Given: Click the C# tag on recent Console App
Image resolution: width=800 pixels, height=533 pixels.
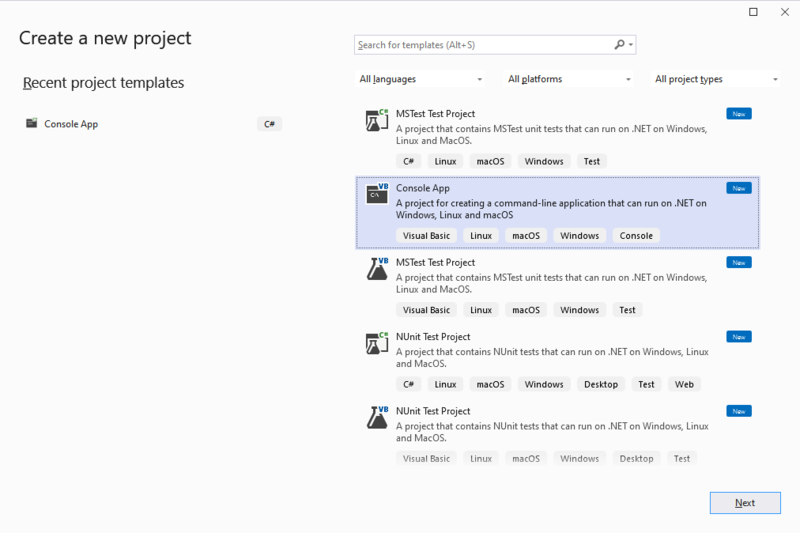Looking at the screenshot, I should pyautogui.click(x=269, y=124).
